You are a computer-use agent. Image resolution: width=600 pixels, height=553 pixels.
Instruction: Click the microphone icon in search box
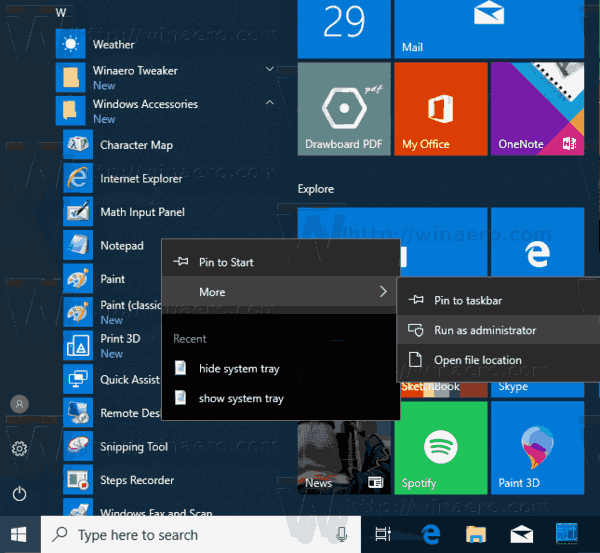(342, 534)
